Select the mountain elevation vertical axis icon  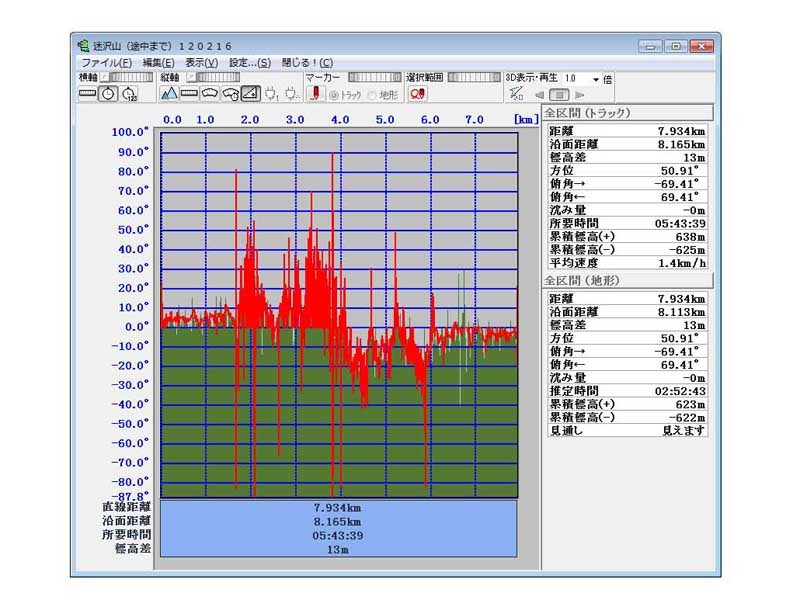coord(169,94)
